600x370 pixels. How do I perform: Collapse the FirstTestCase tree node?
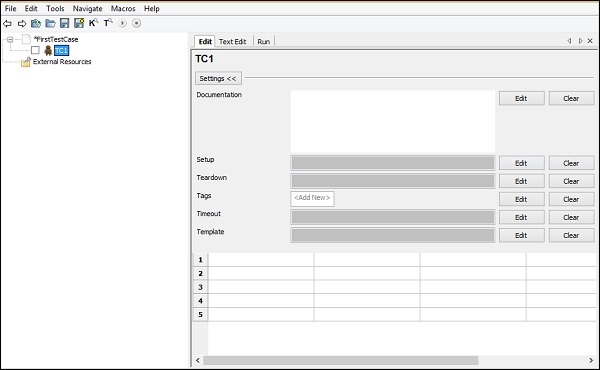click(x=10, y=39)
